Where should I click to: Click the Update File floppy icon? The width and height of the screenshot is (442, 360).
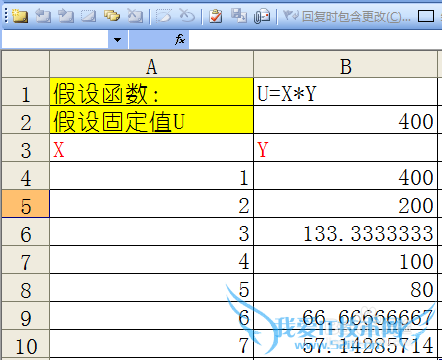[x=239, y=16]
